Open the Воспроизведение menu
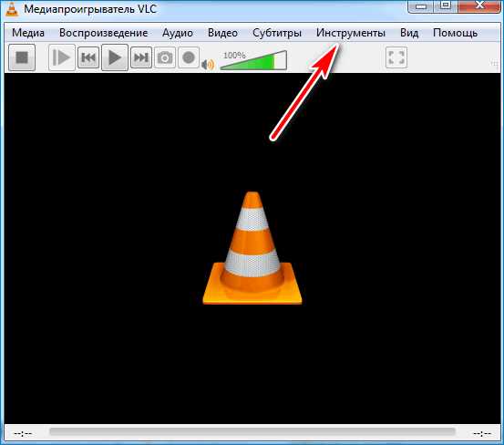 [104, 33]
